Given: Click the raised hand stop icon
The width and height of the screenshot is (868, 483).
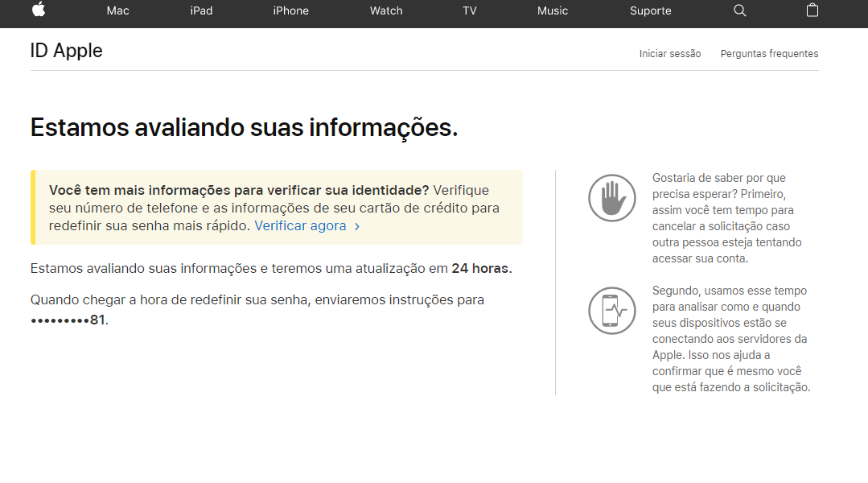Looking at the screenshot, I should pyautogui.click(x=611, y=198).
